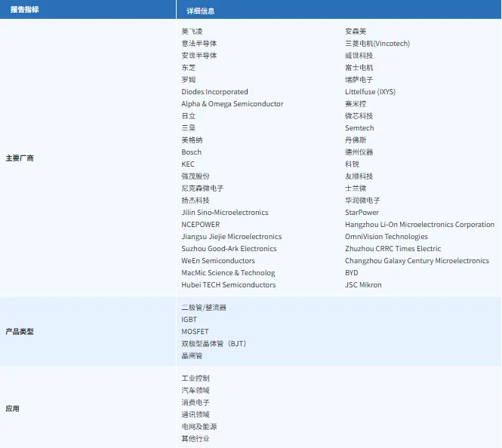This screenshot has width=502, height=448.
Task: Click the 尼克森微电子 vendor entry
Action: 202,189
